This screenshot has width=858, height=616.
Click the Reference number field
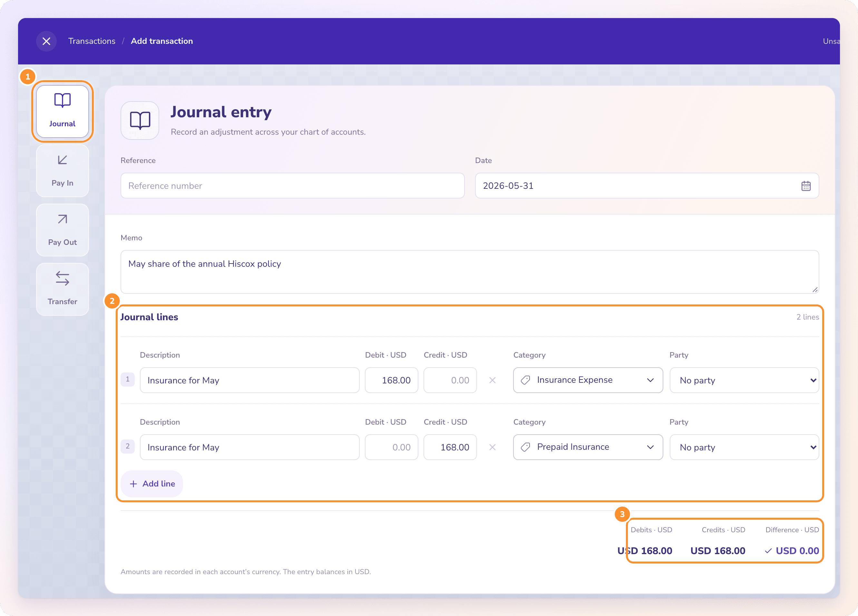click(292, 186)
